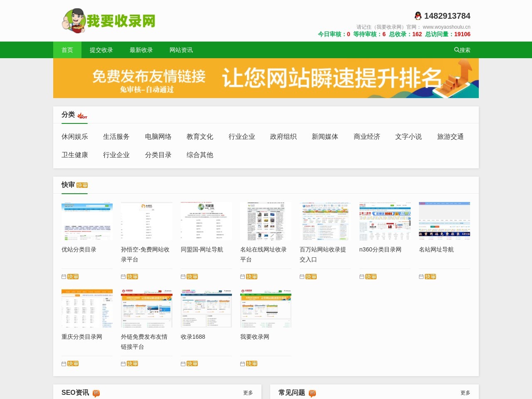Click the 快审 tag under 优站分类目录
Viewport: 532px width, 399px height.
pyautogui.click(x=73, y=277)
